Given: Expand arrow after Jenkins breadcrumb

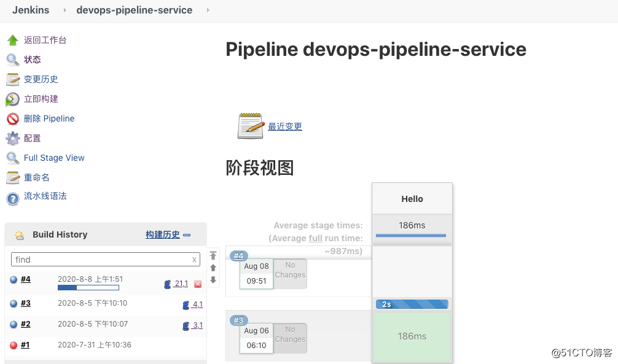Looking at the screenshot, I should [65, 10].
